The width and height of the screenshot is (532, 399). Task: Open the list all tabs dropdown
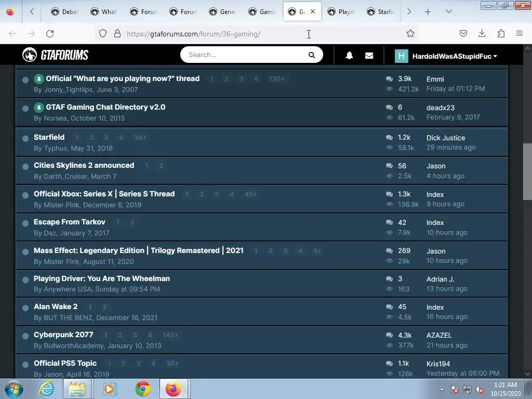(x=448, y=12)
